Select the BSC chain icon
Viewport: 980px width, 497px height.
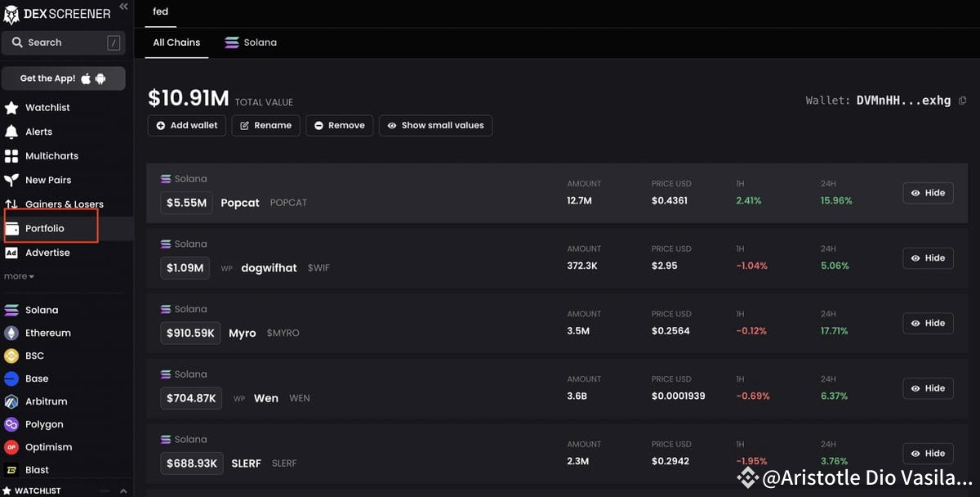click(11, 356)
